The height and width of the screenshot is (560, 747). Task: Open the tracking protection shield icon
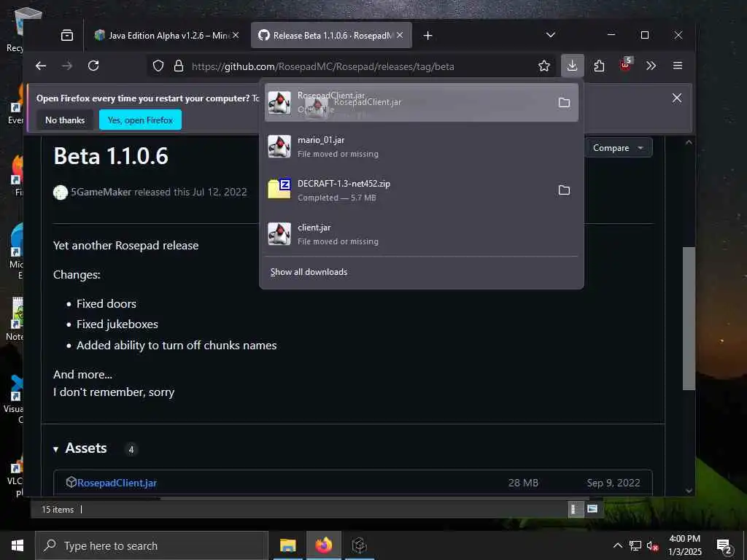[158, 66]
